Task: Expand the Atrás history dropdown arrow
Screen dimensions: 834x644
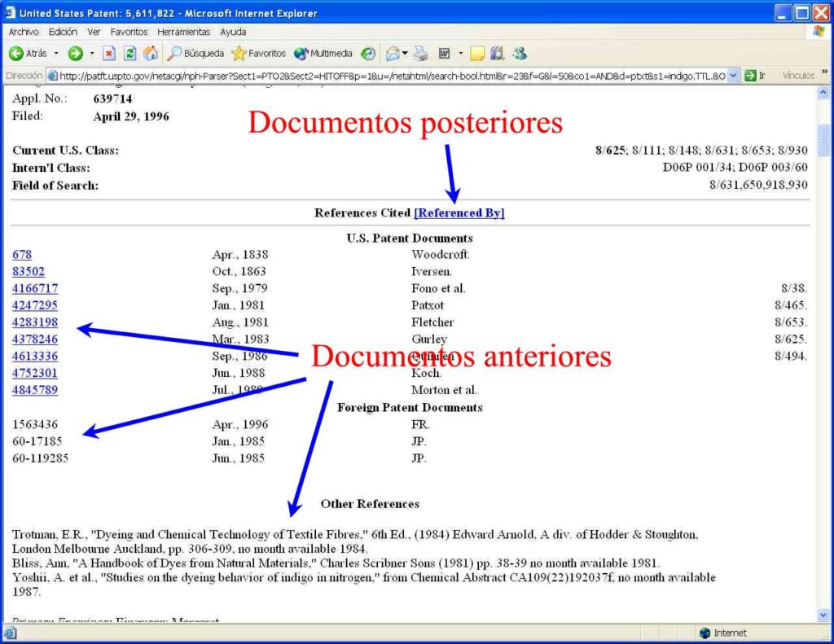Action: coord(56,53)
